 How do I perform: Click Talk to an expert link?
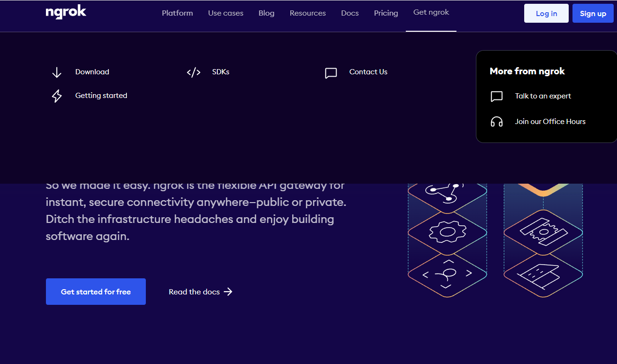[x=543, y=96]
